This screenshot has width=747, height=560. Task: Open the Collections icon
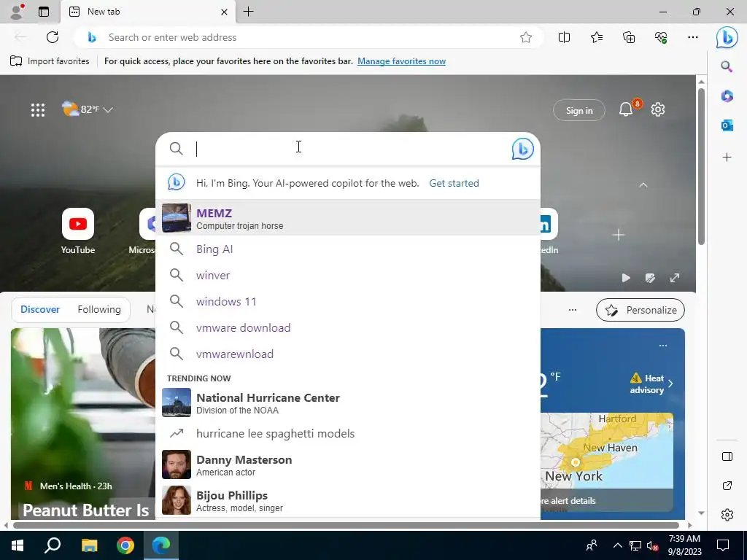[629, 37]
